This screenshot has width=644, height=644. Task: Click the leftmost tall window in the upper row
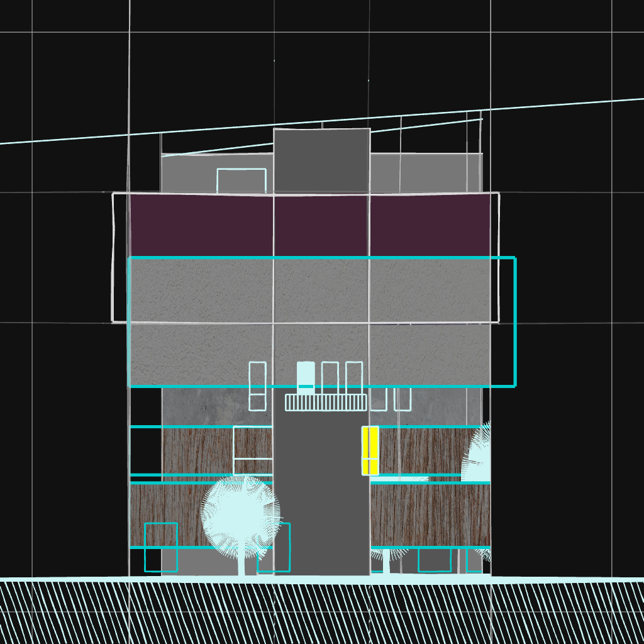coord(257,386)
